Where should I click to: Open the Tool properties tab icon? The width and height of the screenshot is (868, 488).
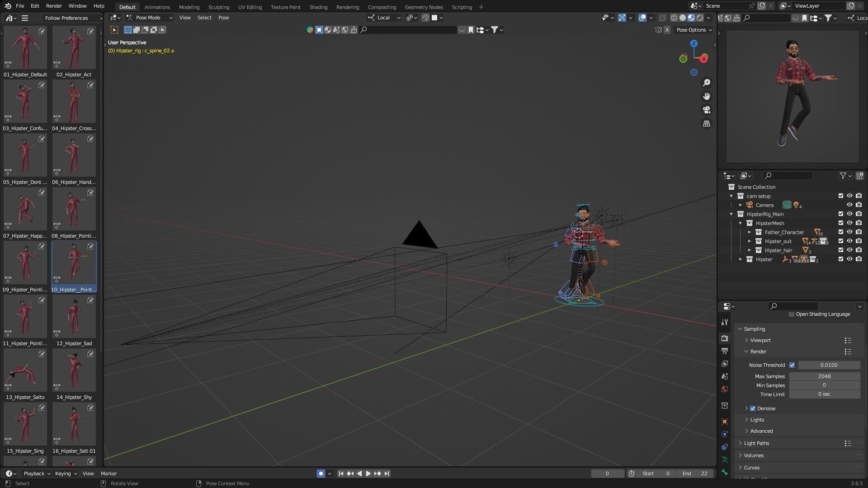725,322
